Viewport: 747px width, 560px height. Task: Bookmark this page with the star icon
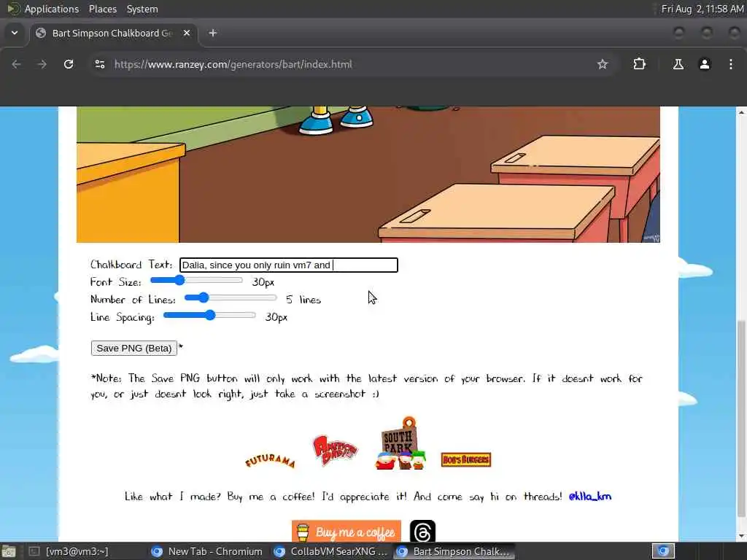(602, 64)
